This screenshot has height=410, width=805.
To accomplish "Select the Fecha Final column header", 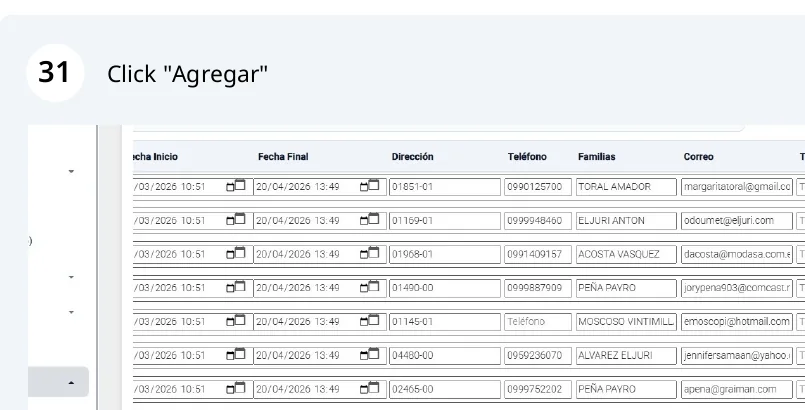I will click(283, 157).
